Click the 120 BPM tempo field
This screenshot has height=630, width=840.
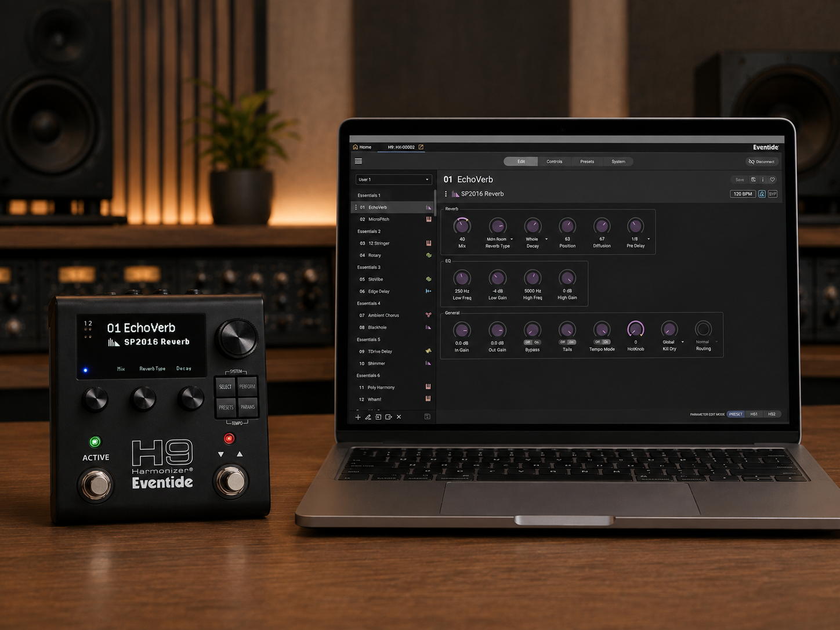(x=743, y=194)
